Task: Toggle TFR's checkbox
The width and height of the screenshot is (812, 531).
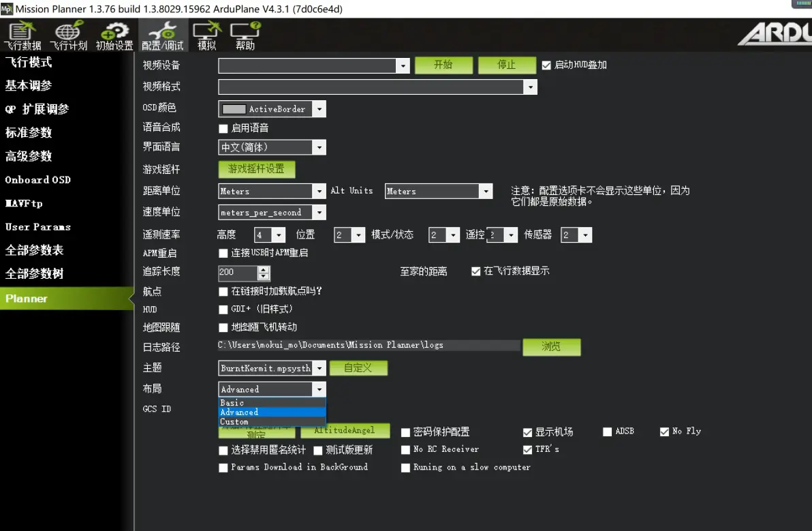Action: (527, 450)
